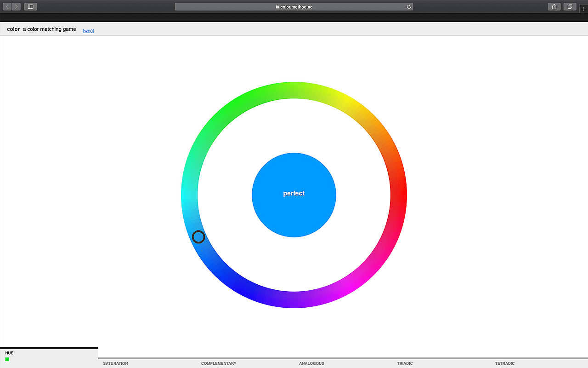
Task: Click the green square under HUE
Action: (7, 359)
